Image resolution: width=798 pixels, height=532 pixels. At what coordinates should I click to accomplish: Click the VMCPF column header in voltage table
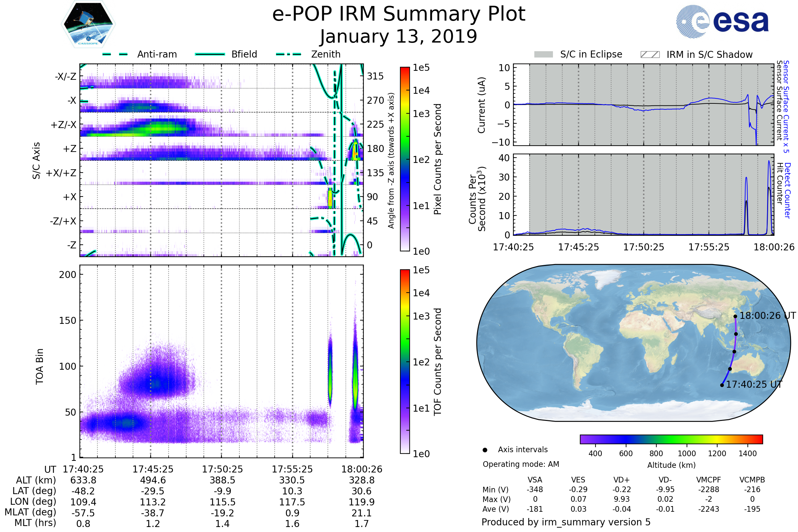[x=709, y=480]
